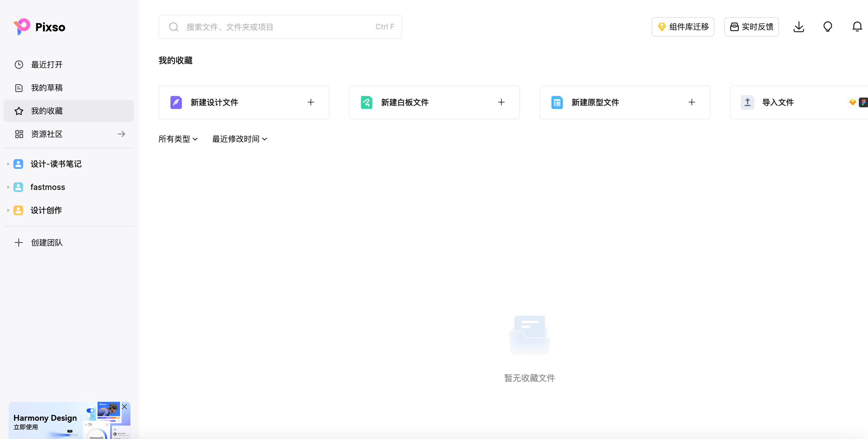Viewport: 868px width, 439px height.
Task: Click the 导入文件 upload icon
Action: point(747,102)
